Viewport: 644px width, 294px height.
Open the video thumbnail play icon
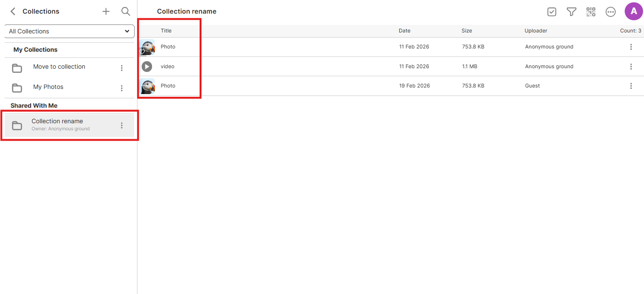[x=147, y=66]
